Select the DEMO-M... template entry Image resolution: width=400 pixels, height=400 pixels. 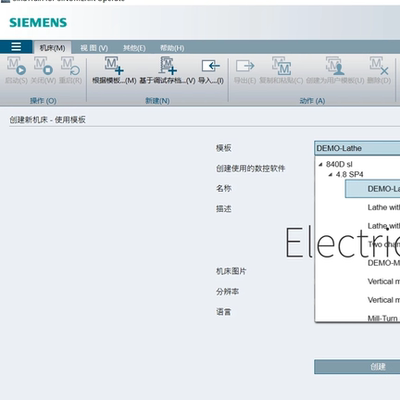pos(384,263)
